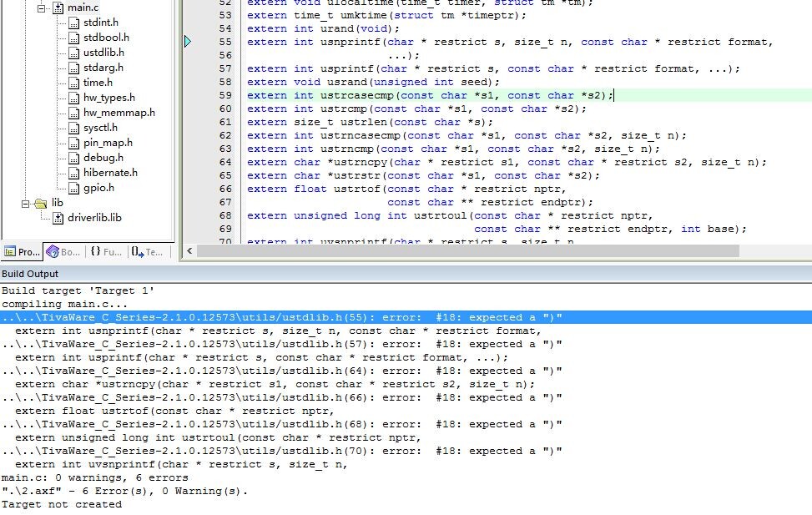Open hibernate.h from project tree
The image size is (812, 515).
tap(110, 173)
